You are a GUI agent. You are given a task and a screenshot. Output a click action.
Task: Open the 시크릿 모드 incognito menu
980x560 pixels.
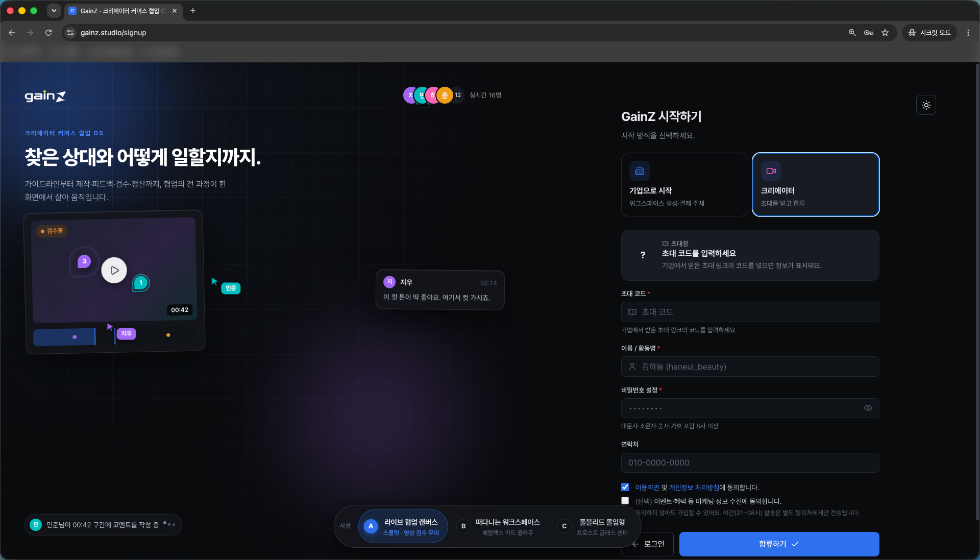[929, 33]
